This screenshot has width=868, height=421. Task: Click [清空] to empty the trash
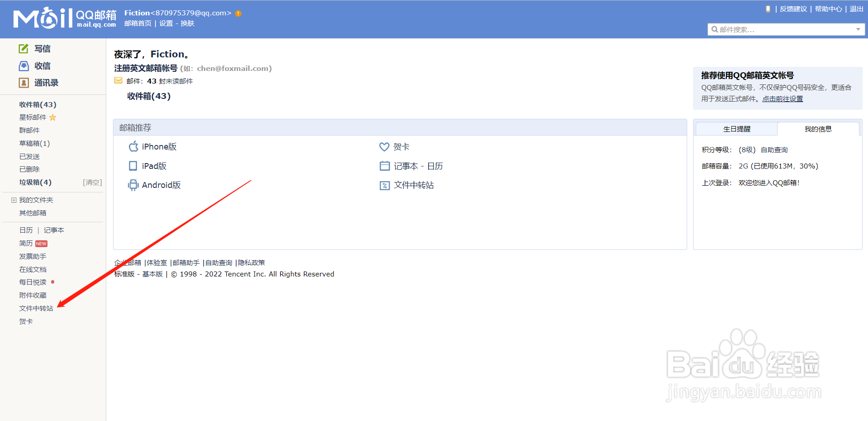pos(92,182)
